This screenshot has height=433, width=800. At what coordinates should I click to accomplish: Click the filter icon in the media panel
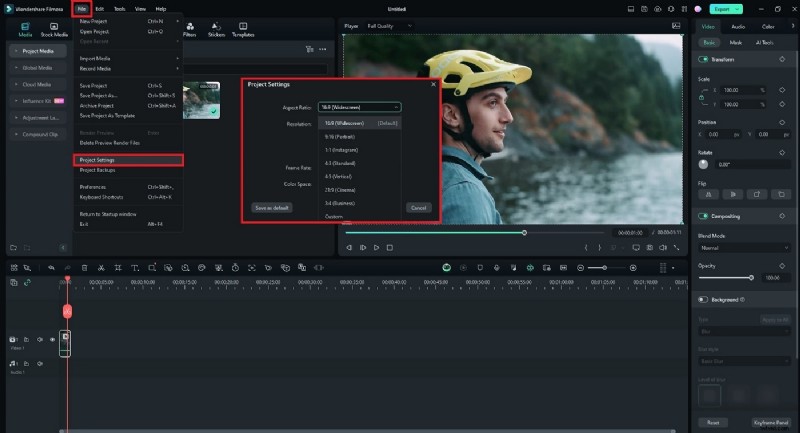click(x=309, y=49)
